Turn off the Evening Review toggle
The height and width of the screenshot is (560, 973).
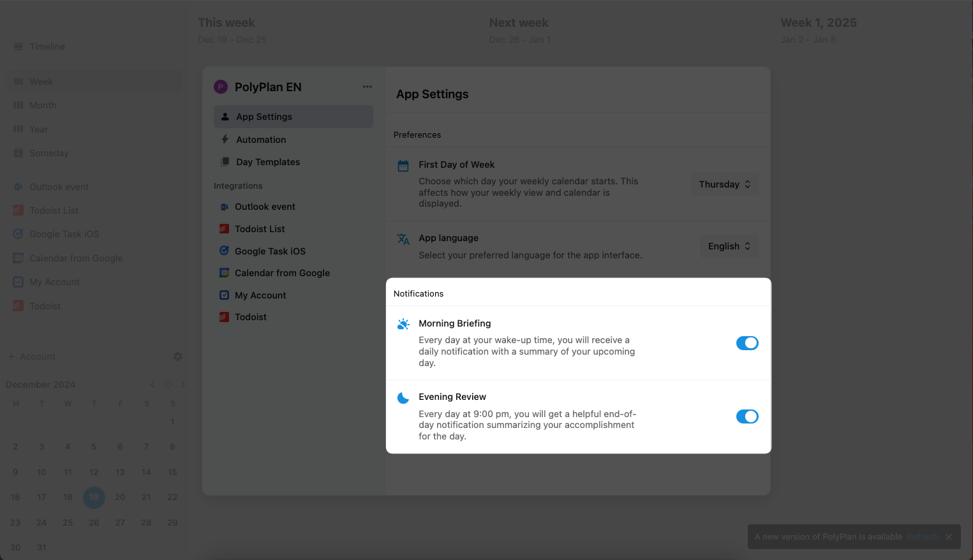coord(747,416)
